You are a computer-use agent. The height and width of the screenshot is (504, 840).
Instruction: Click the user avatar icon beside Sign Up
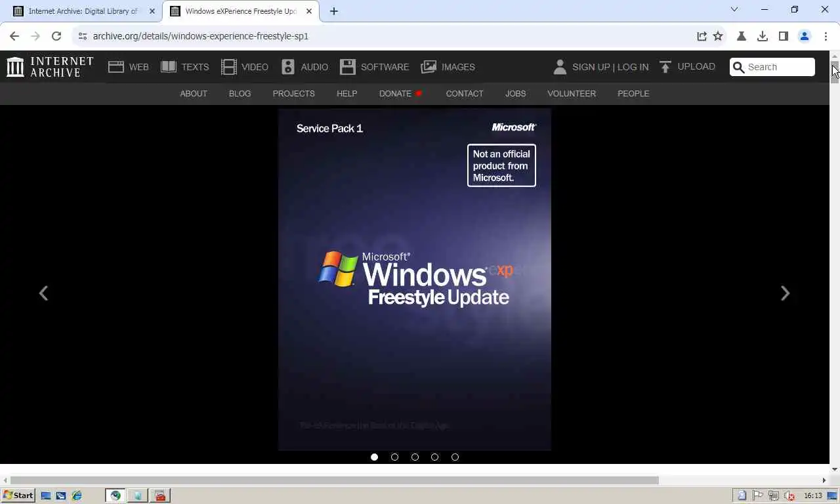click(560, 67)
